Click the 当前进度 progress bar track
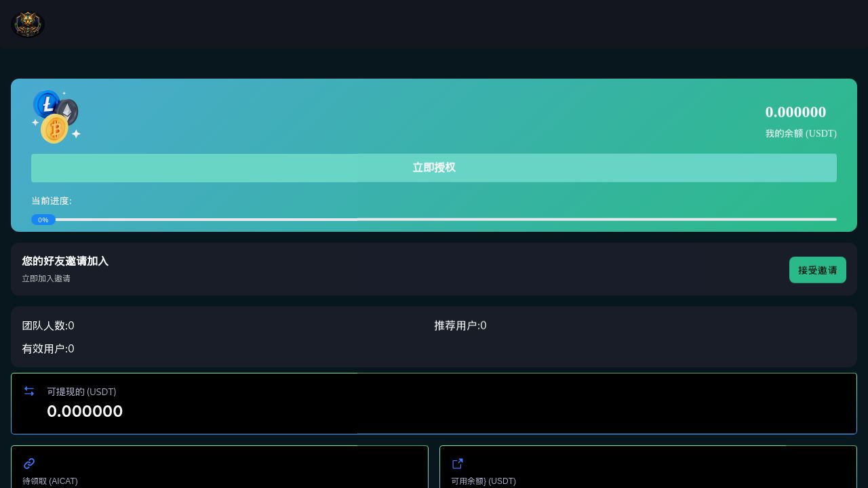The image size is (868, 488). pos(434,220)
